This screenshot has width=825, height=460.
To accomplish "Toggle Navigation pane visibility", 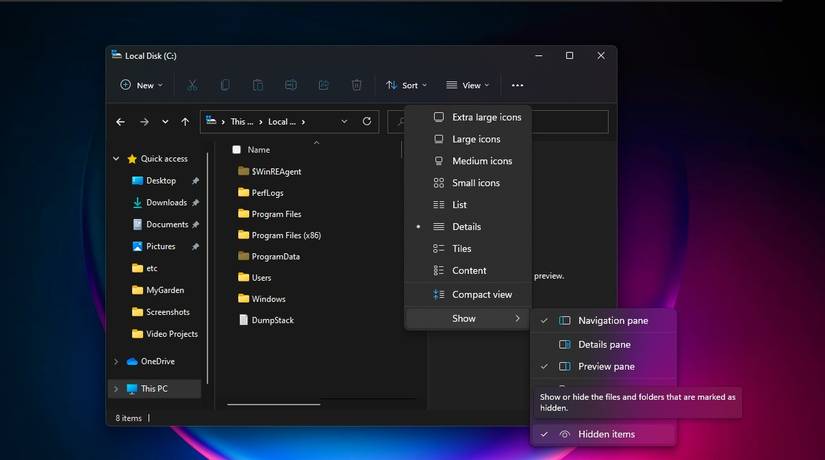I will tap(603, 321).
